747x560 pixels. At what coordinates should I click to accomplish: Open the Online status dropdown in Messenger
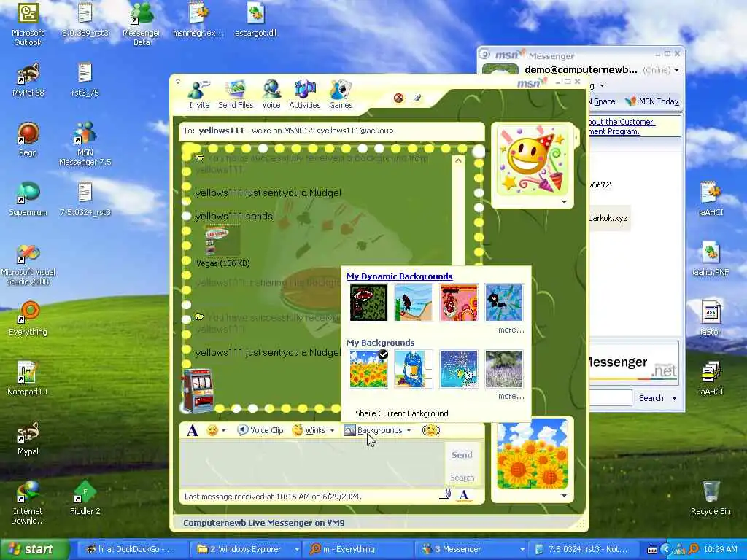click(660, 70)
